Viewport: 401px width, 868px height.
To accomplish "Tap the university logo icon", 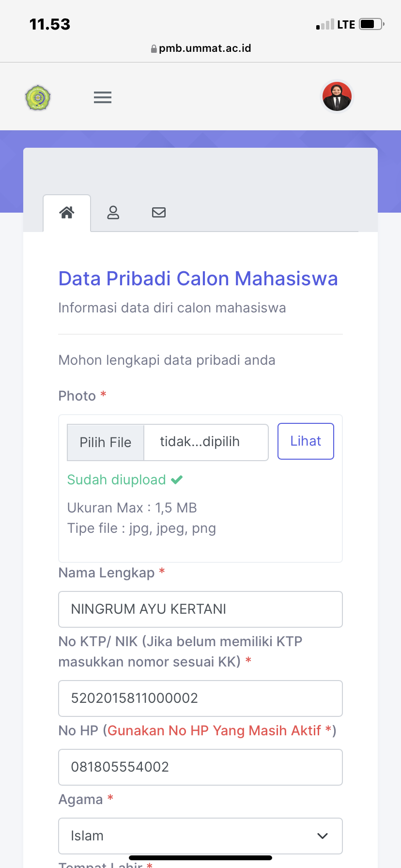I will [x=38, y=98].
